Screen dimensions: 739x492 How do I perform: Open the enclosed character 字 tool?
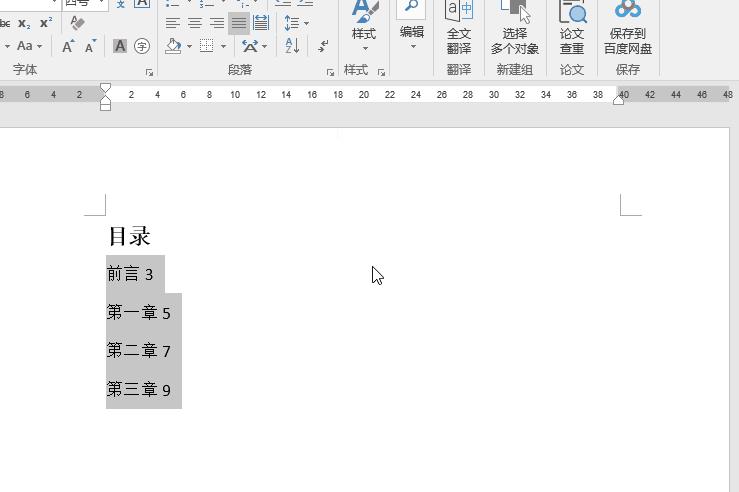click(x=142, y=46)
